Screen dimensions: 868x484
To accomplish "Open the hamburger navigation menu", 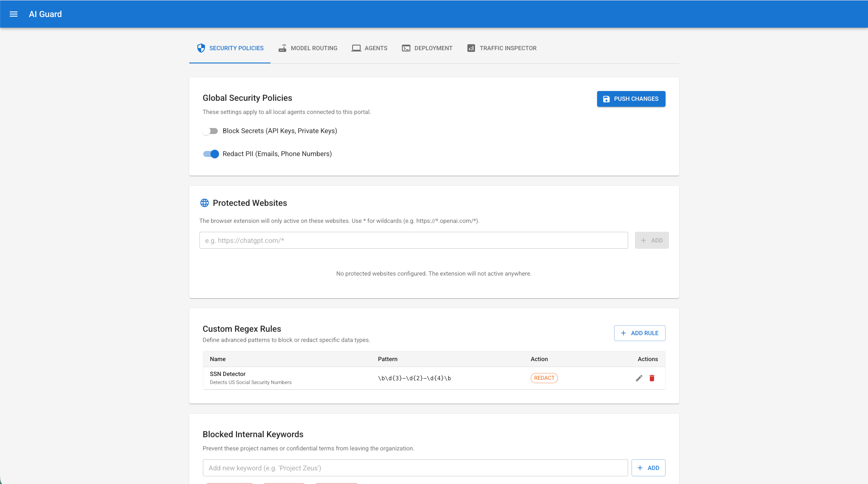I will click(14, 14).
